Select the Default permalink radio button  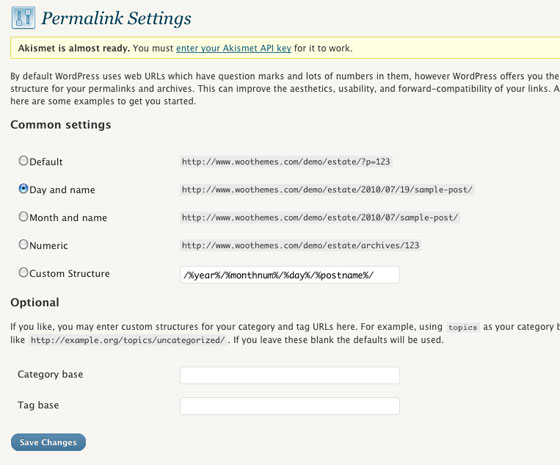coord(23,161)
